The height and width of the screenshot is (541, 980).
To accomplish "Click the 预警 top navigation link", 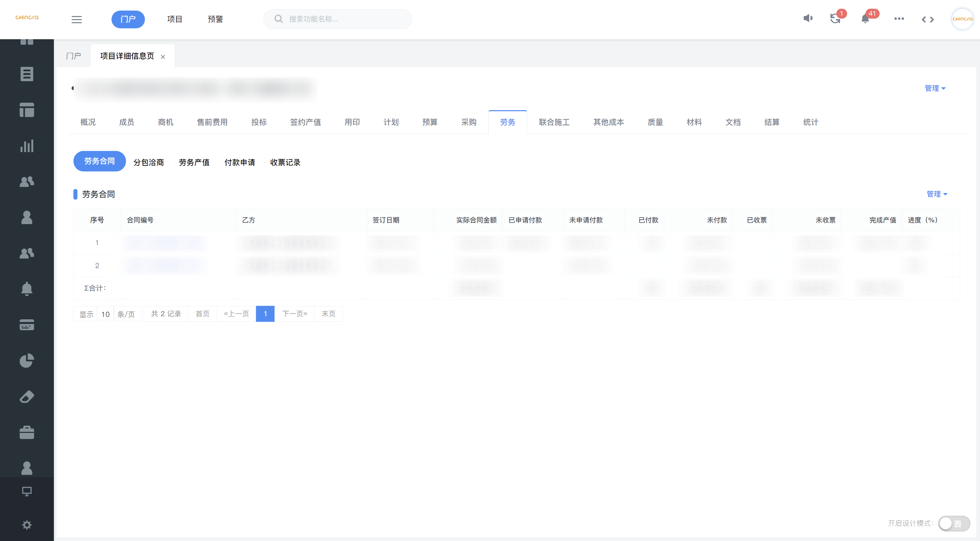I will click(215, 19).
